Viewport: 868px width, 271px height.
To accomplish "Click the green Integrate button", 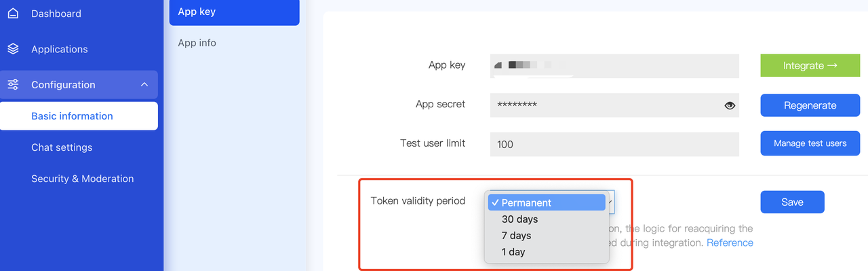I will [x=810, y=66].
